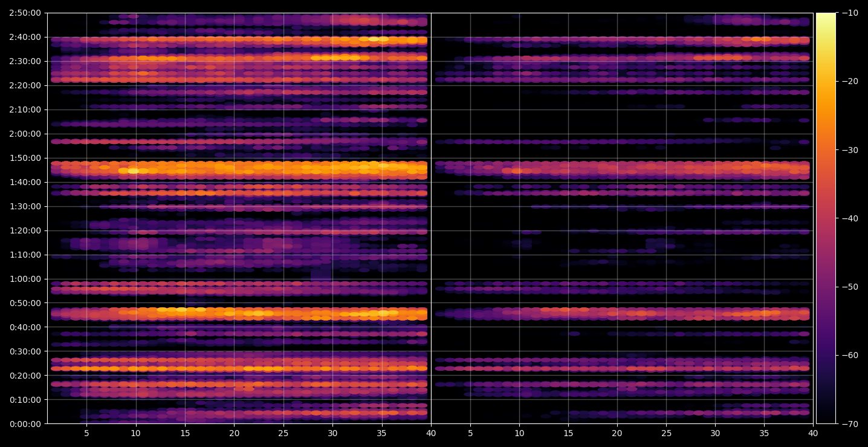Screen dimensions: 868x447
Task: Select x-axis tick 20 of right heatmap
Action: 617,433
